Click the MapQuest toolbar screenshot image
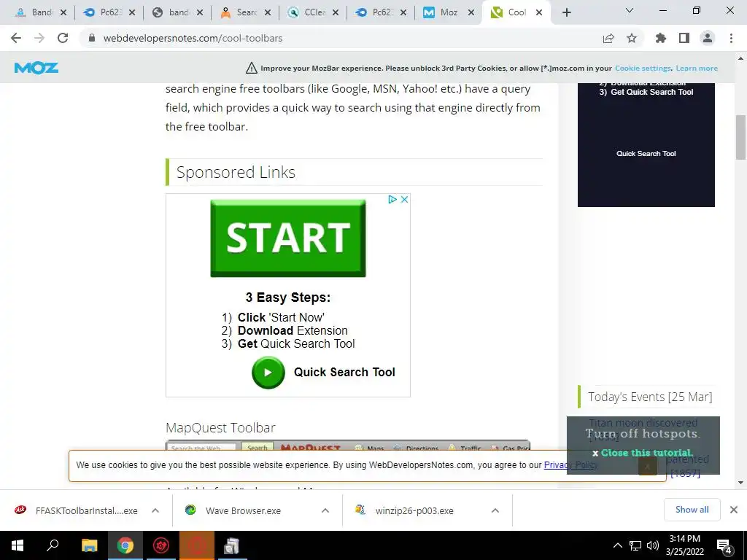Viewport: 747px width, 560px height. (x=348, y=446)
